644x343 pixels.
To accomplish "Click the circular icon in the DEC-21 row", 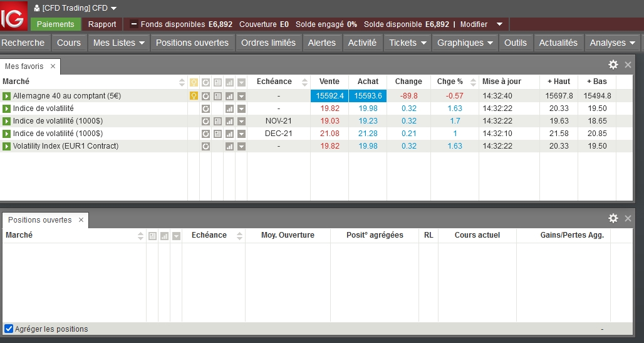I will [205, 134].
